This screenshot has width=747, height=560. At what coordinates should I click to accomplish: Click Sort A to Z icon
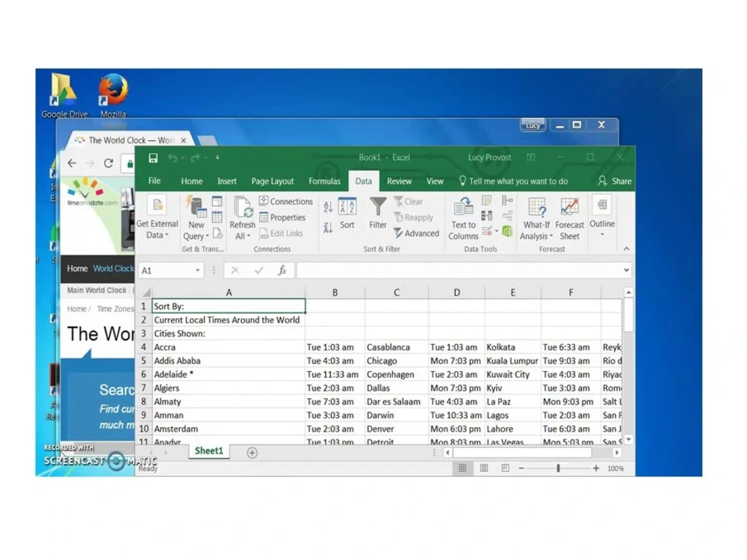328,206
